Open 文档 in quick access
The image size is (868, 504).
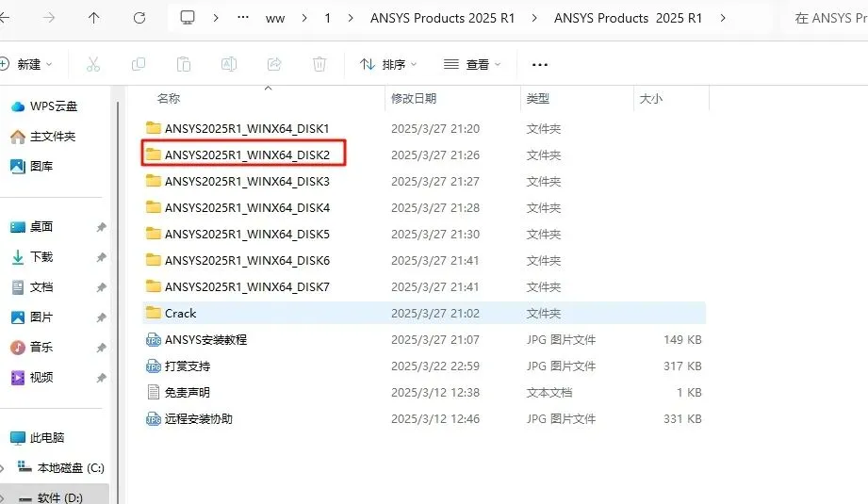pyautogui.click(x=32, y=287)
